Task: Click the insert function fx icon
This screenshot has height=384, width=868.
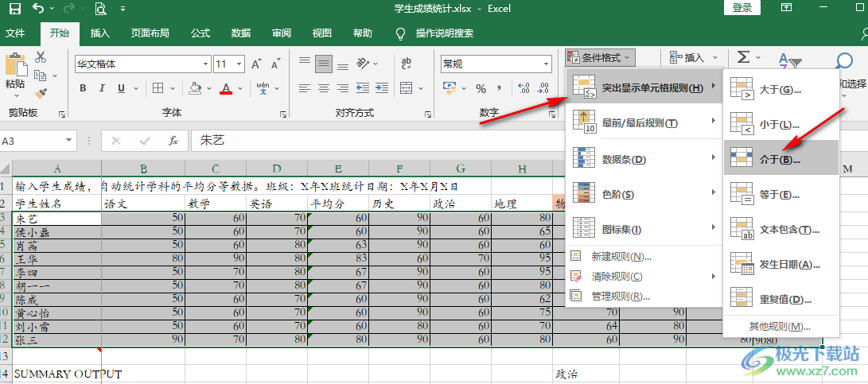Action: (173, 141)
